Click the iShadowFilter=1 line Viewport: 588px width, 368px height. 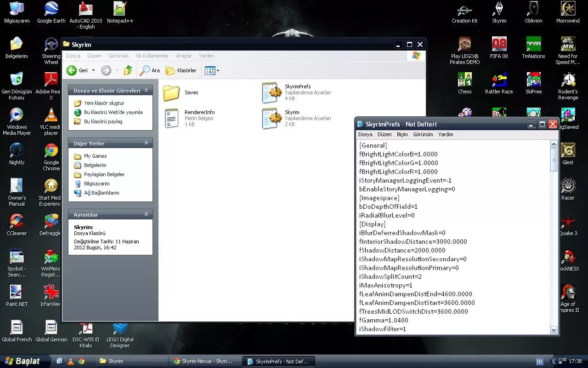[382, 329]
